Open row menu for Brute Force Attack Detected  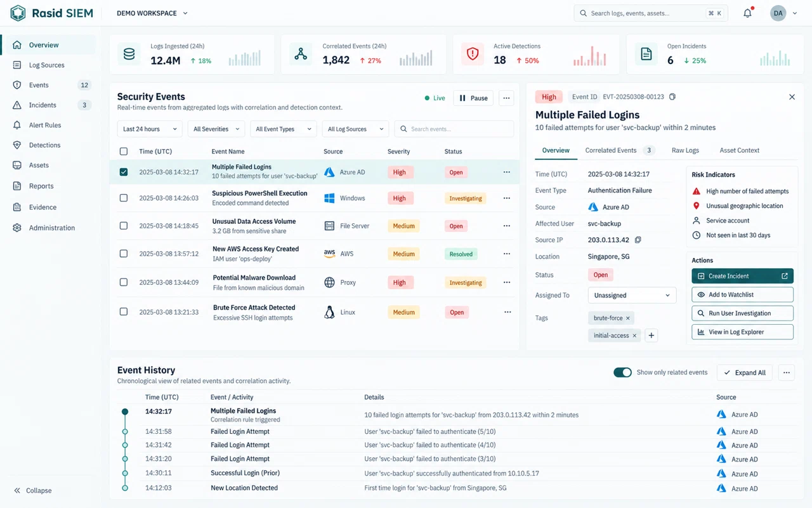click(x=507, y=312)
